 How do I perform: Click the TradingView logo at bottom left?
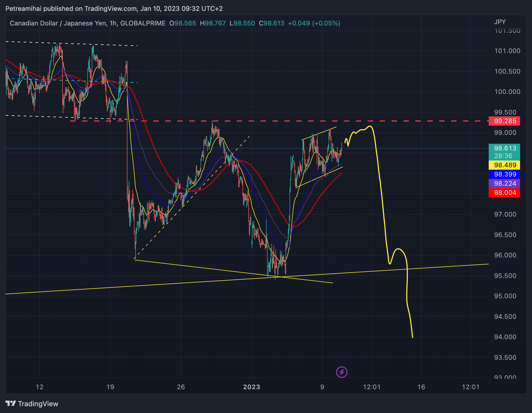[32, 404]
